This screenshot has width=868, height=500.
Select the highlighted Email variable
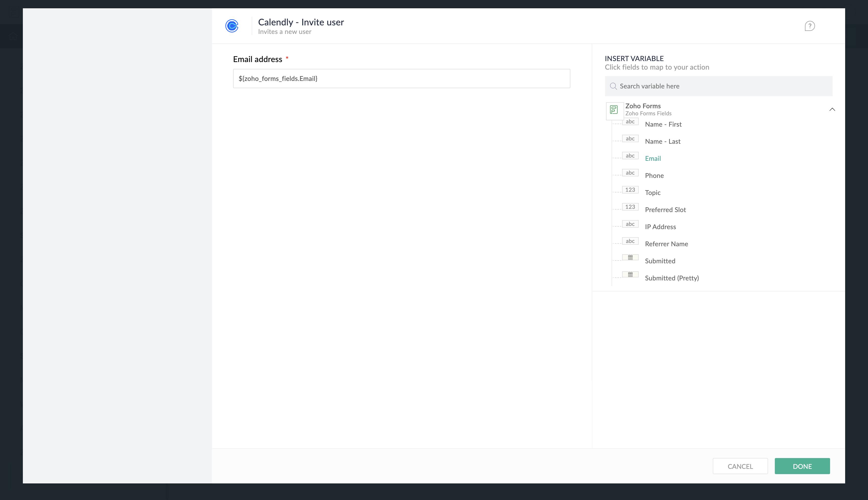pos(653,159)
